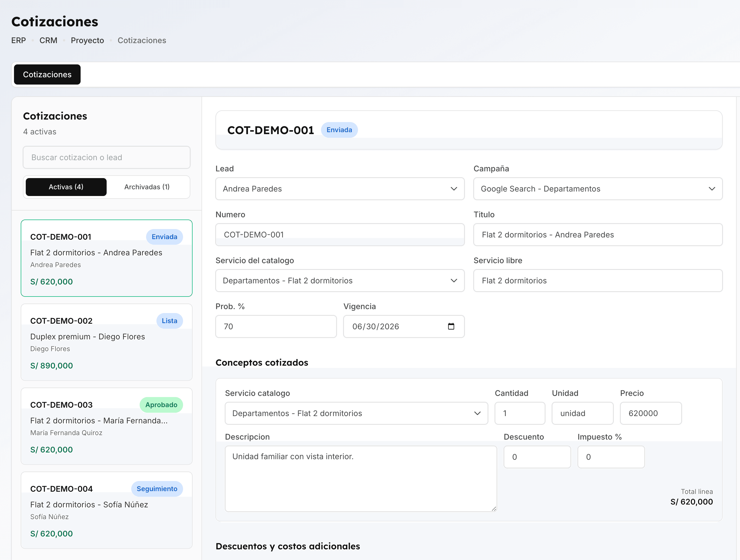Click the Lista badge on COT-DEMO-002

[x=170, y=321]
